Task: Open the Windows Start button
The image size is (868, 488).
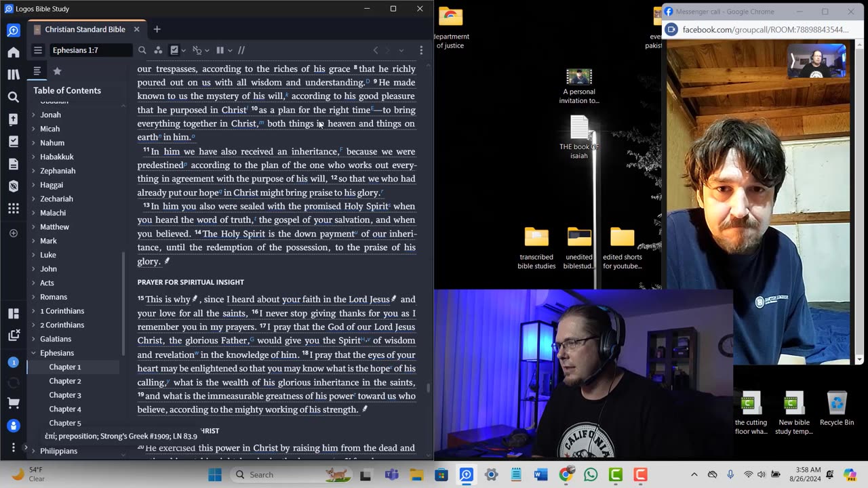Action: [215, 474]
